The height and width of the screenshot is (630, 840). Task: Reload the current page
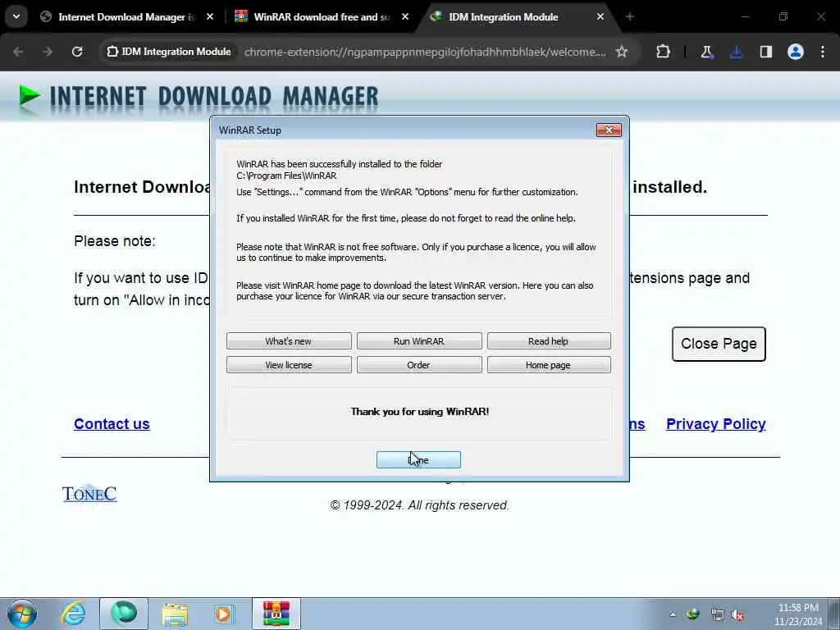click(x=77, y=52)
